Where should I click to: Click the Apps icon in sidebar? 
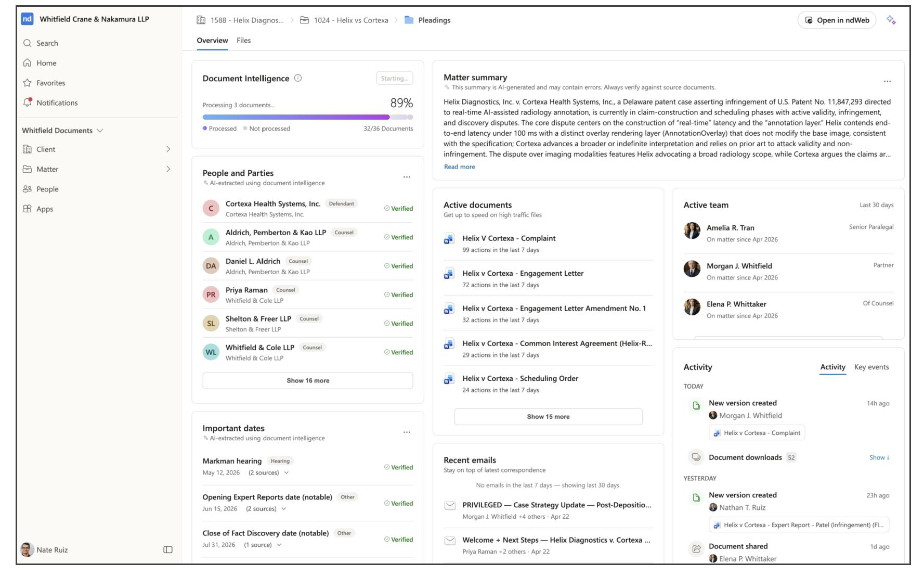point(28,209)
